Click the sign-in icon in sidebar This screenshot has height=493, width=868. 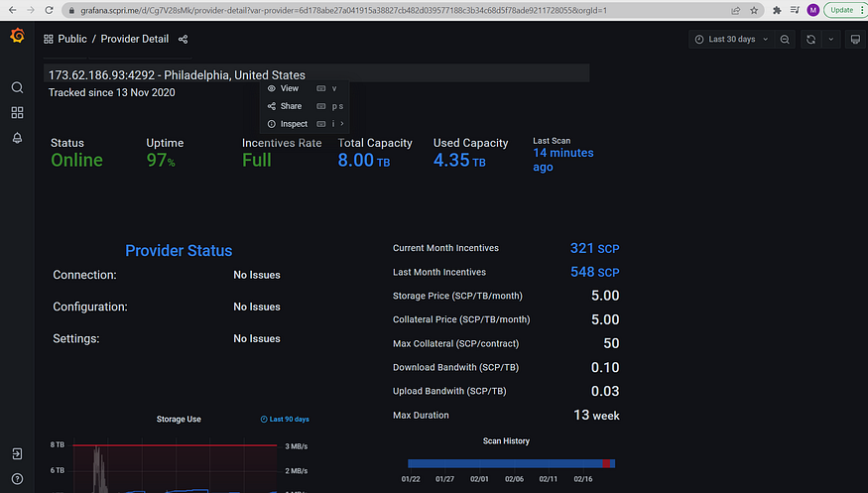coord(17,454)
